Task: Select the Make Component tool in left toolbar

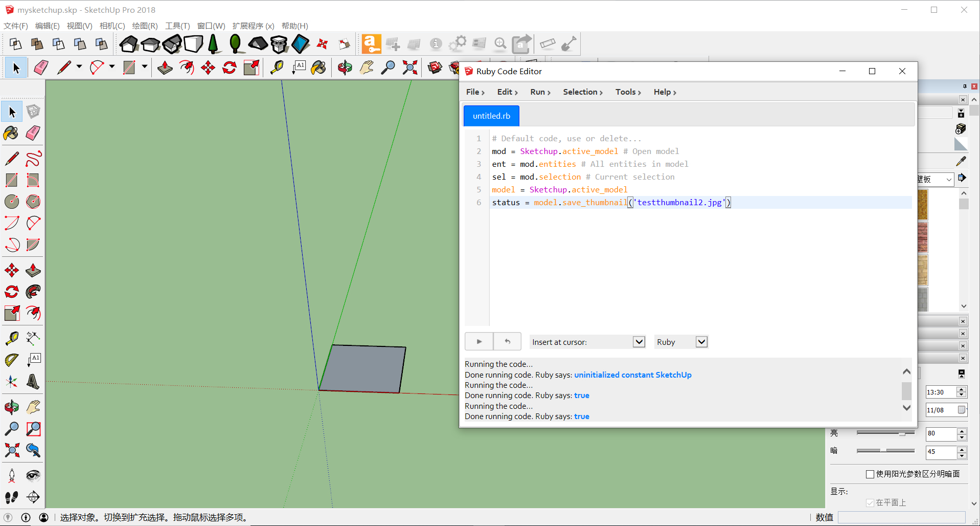Action: 33,112
